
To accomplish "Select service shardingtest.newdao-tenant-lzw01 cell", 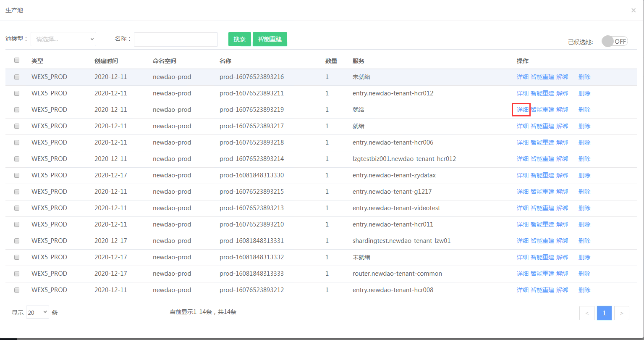I will [x=402, y=241].
